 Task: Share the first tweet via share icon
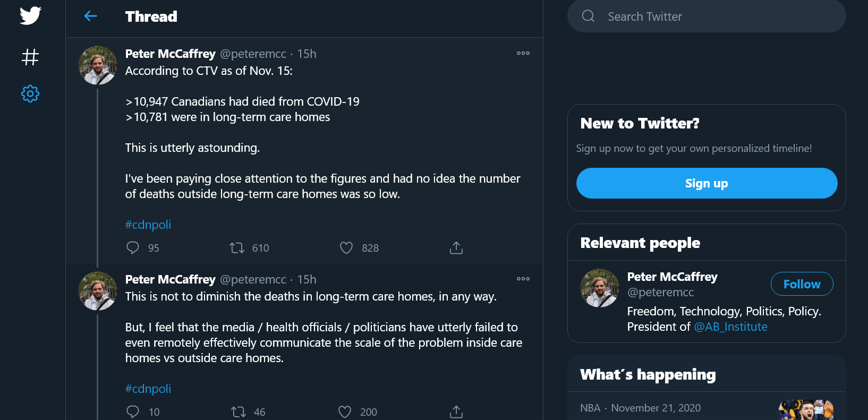[456, 248]
